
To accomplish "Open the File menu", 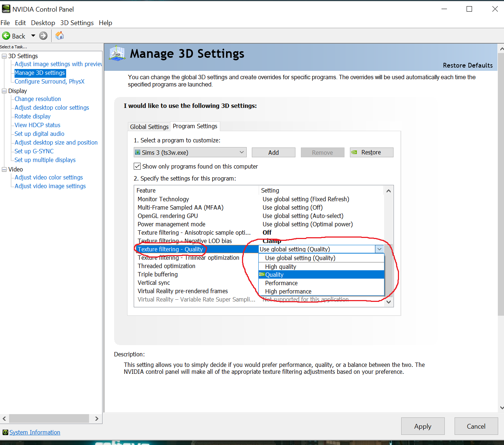I will 5,23.
